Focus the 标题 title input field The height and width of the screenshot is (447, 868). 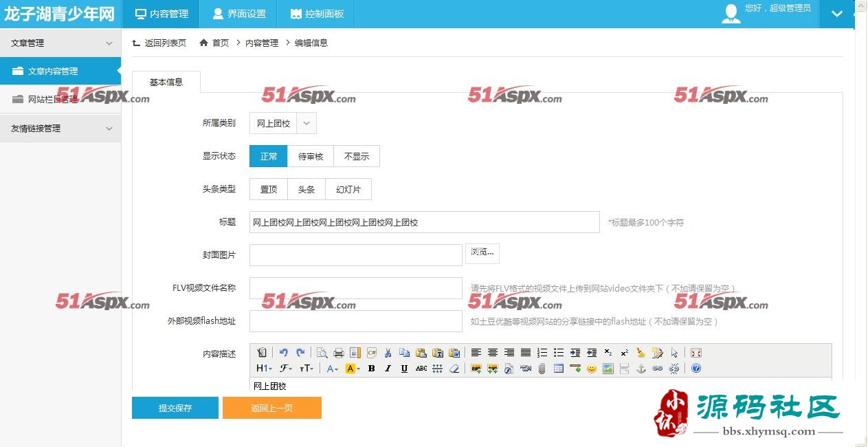pos(425,222)
